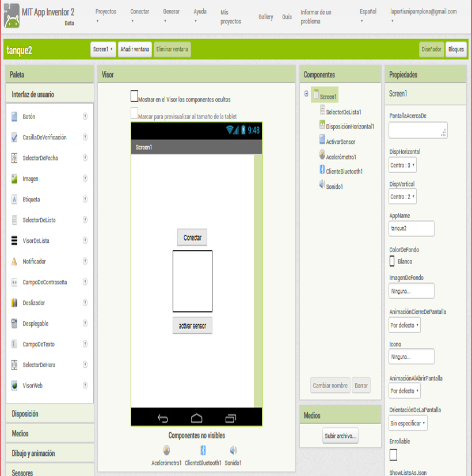The width and height of the screenshot is (472, 476).
Task: Select the Notificador warning icon
Action: tap(14, 261)
